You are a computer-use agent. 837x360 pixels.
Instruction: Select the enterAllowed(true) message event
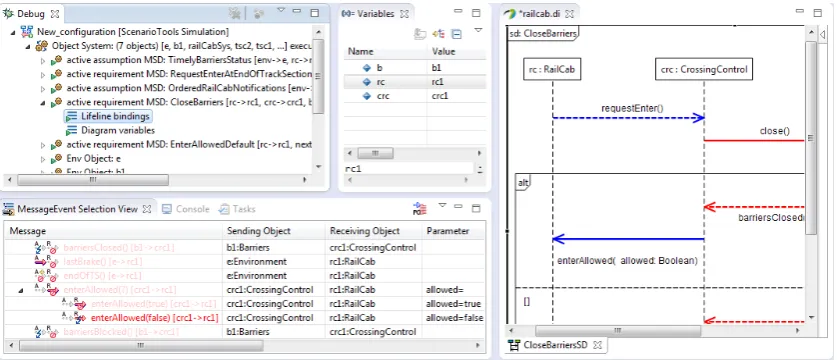coord(154,304)
